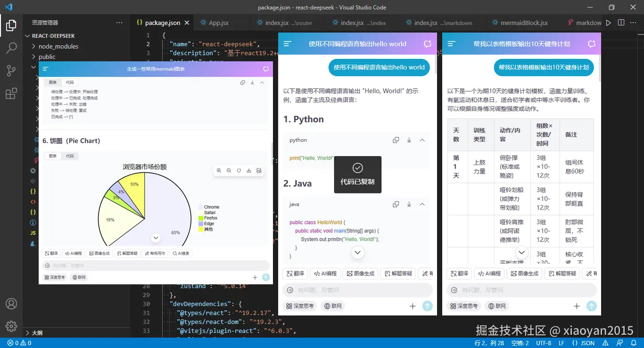The image size is (644, 348).
Task: Click AI编程 shortcut in hello world chat
Action: point(325,273)
